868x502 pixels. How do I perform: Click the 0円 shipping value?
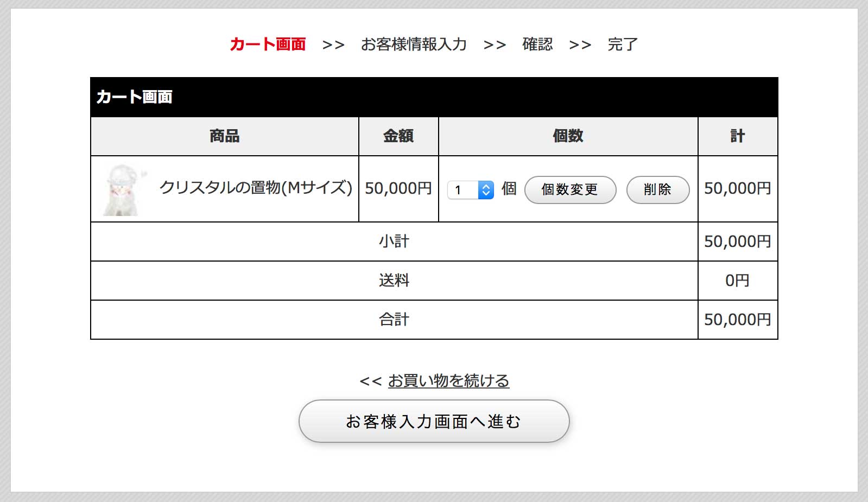point(738,281)
